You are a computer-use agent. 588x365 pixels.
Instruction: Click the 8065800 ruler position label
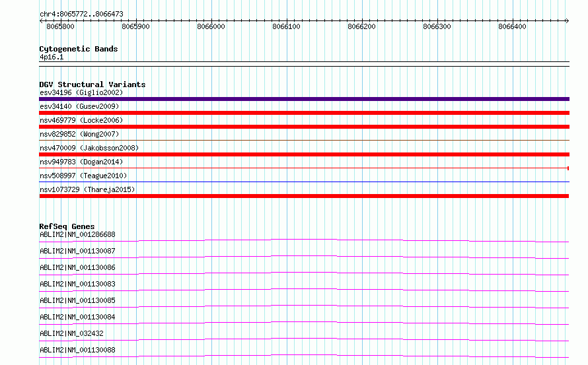pyautogui.click(x=60, y=26)
